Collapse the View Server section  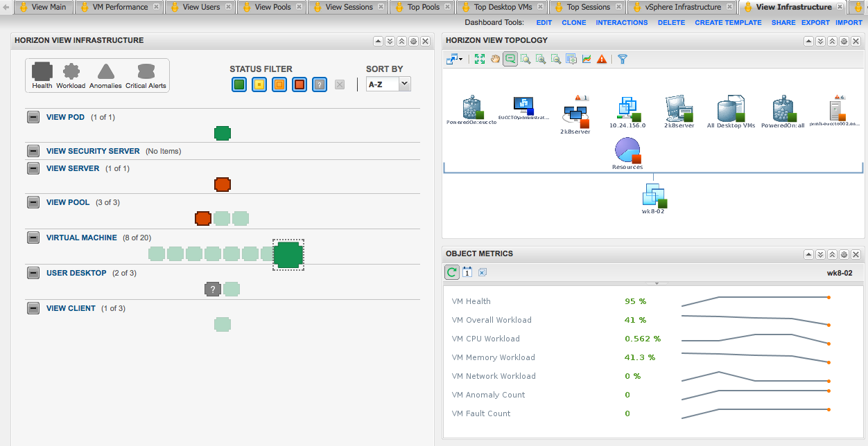point(33,168)
